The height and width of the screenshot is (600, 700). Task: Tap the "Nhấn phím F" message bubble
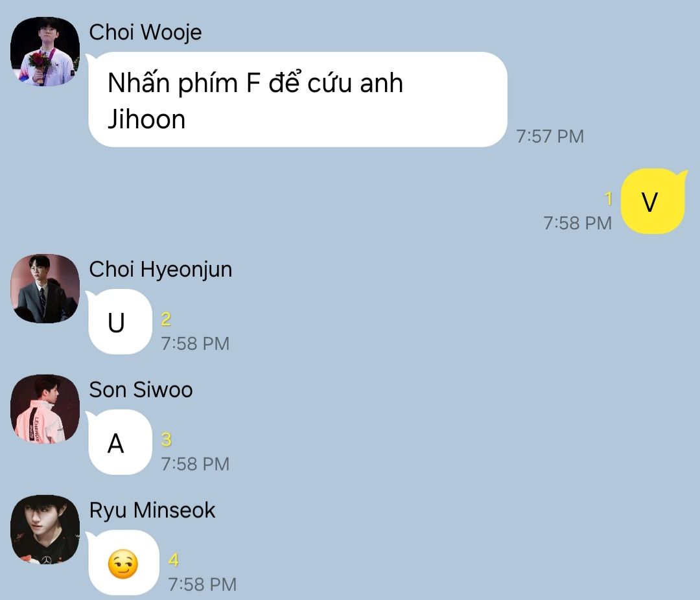tap(297, 100)
